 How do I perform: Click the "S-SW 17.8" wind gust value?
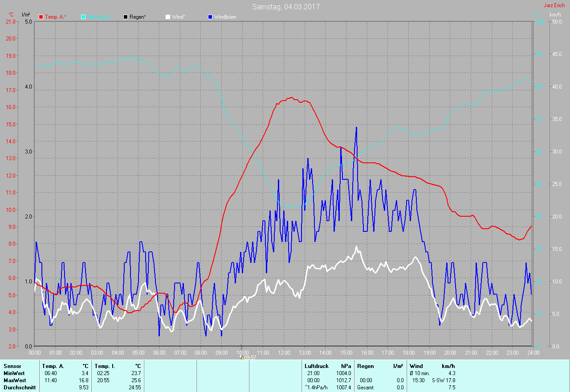444,380
